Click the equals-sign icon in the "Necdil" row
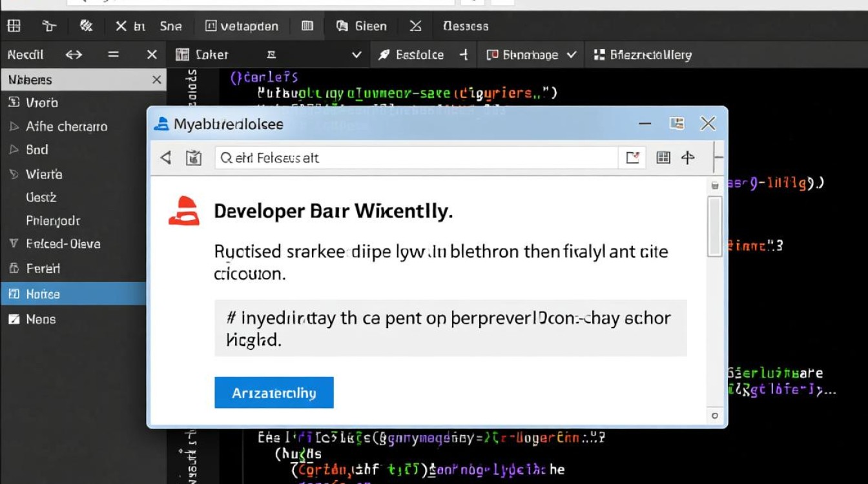This screenshot has height=484, width=868. (114, 55)
